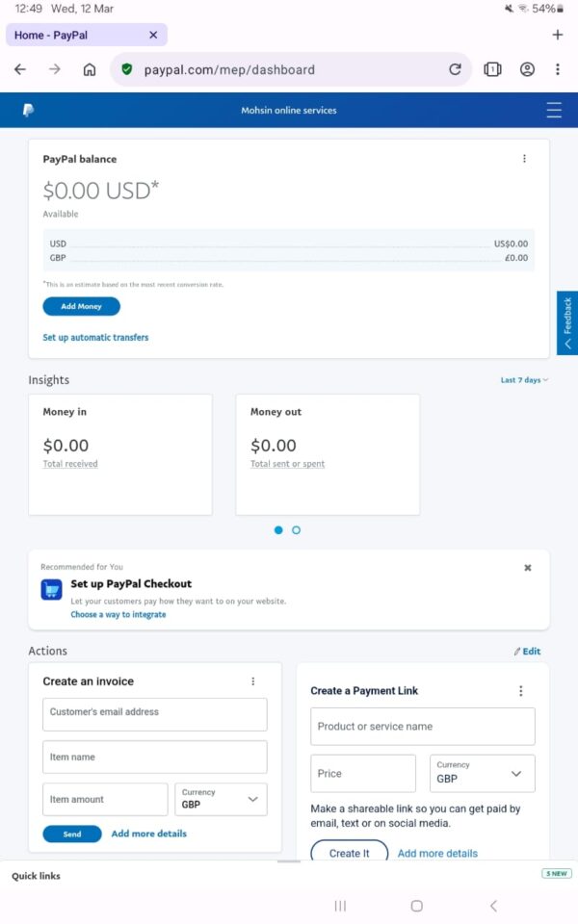The image size is (578, 924).
Task: Reload the PayPal dashboard page
Action: point(455,69)
